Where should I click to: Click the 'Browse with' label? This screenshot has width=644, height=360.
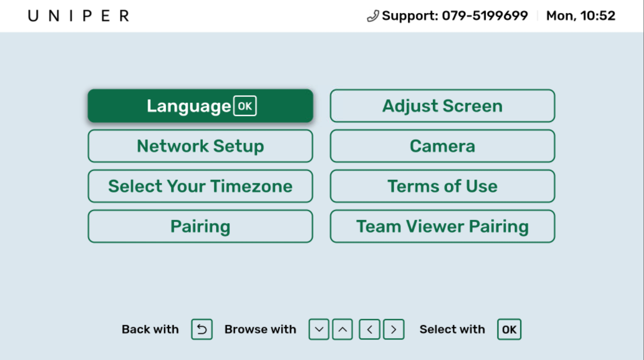[260, 329]
